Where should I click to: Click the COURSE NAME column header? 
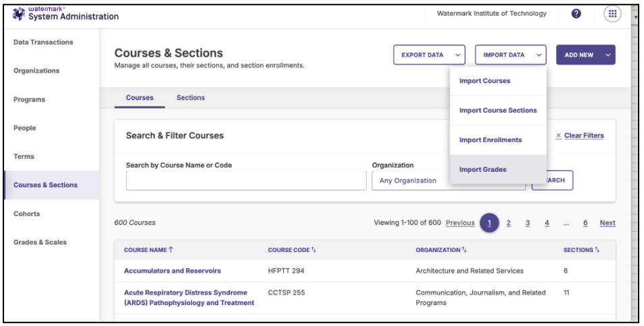[146, 250]
